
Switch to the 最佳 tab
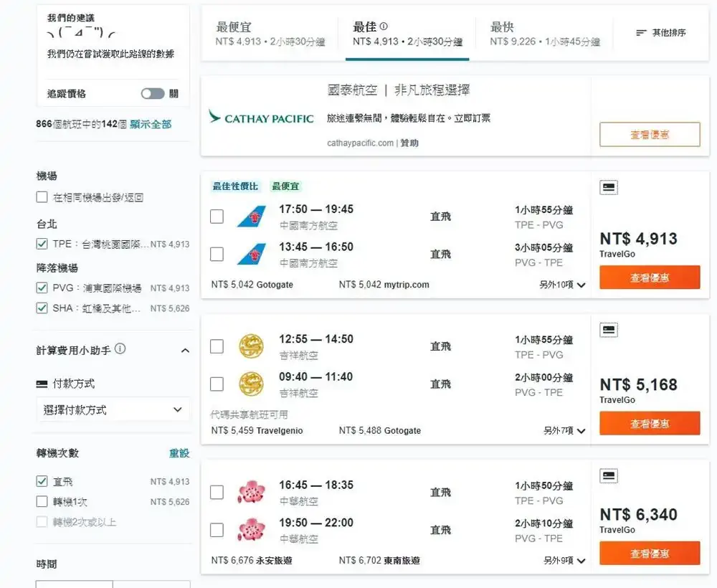coord(407,34)
